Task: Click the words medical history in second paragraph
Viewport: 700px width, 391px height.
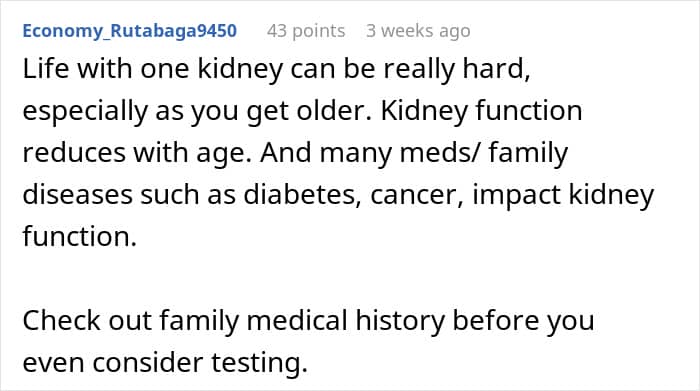Action: (x=346, y=321)
